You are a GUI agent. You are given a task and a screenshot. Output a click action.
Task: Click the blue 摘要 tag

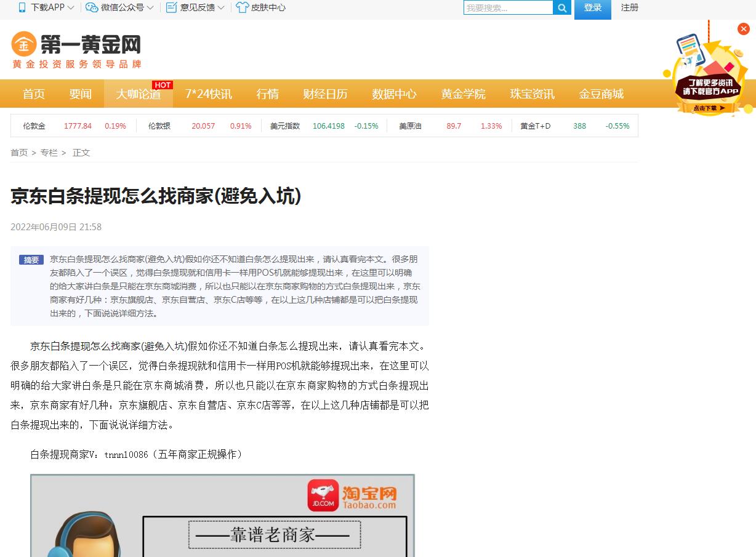tap(31, 260)
